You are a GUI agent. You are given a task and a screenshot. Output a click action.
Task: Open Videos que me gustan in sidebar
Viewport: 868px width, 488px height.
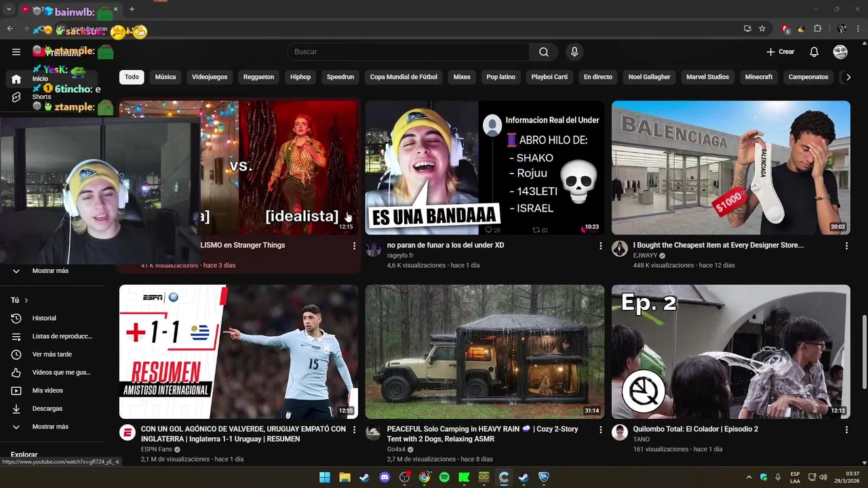coord(52,372)
